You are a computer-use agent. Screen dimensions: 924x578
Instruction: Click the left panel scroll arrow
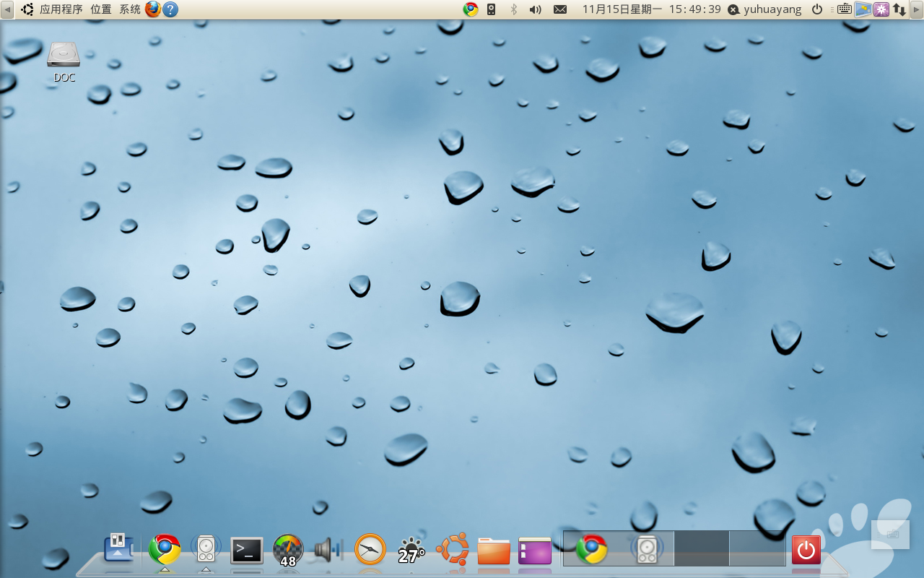6,9
